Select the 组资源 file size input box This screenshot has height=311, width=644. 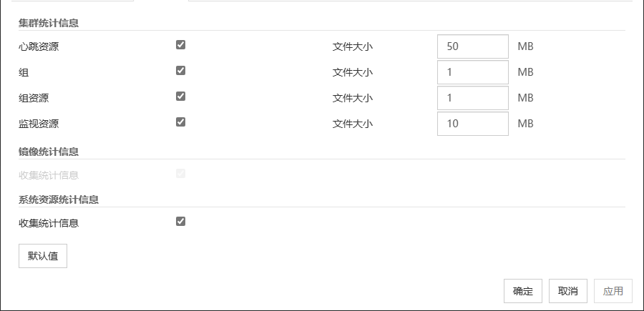(x=472, y=98)
